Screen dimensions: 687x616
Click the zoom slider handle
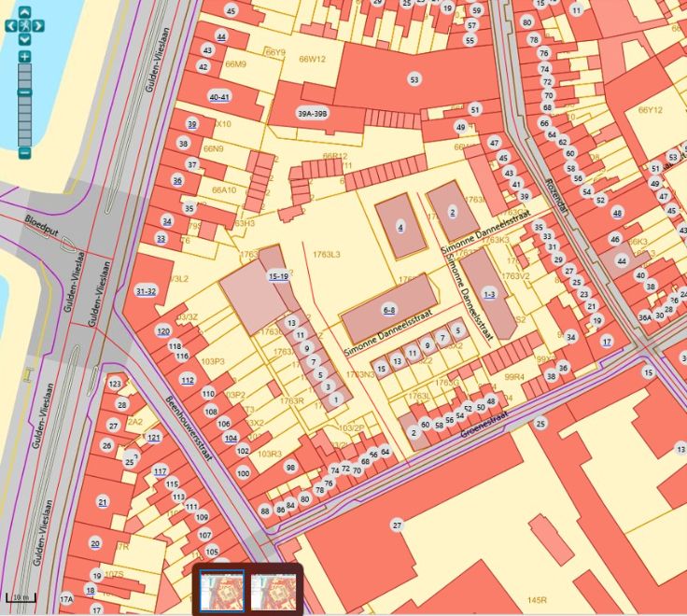click(x=24, y=91)
